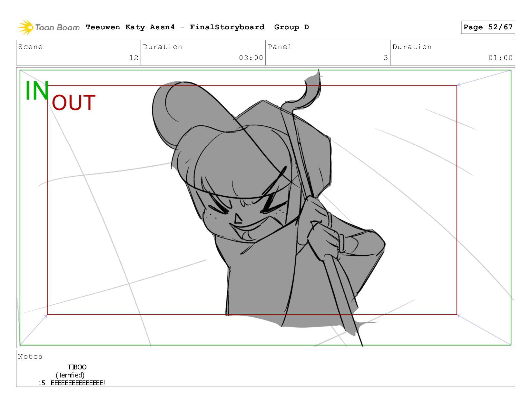The width and height of the screenshot is (532, 411).
Task: Select the Panel label
Action: click(x=280, y=47)
